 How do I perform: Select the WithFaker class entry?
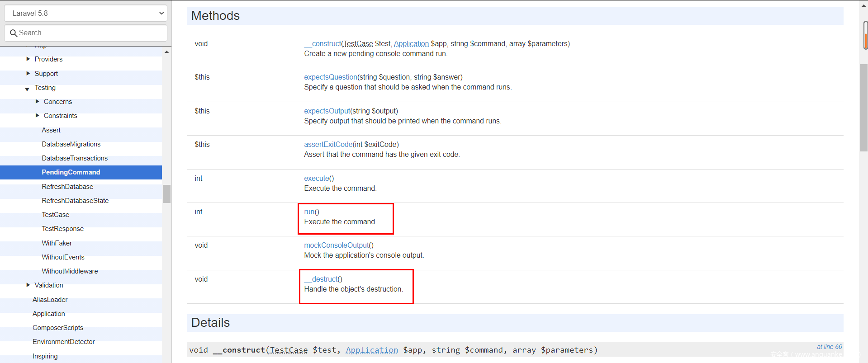(x=57, y=243)
